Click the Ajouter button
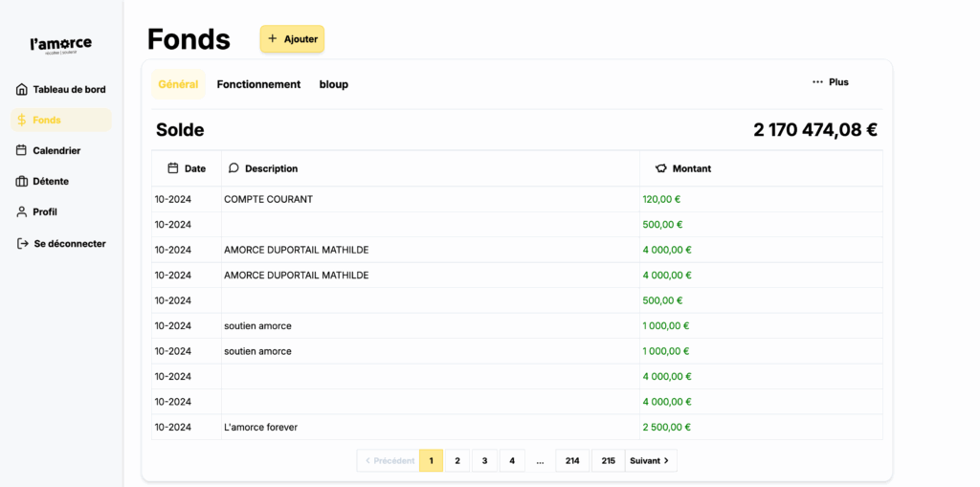The width and height of the screenshot is (980, 487). pyautogui.click(x=292, y=39)
